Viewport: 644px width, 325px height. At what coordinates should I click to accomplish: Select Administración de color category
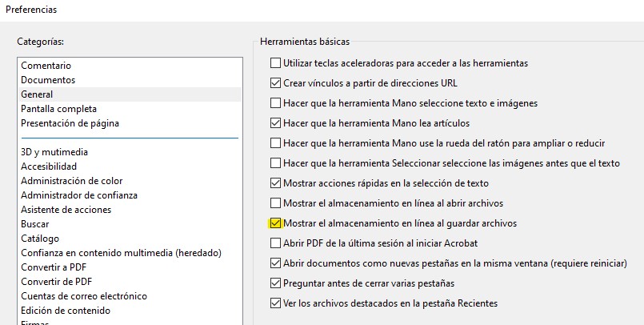pyautogui.click(x=72, y=181)
